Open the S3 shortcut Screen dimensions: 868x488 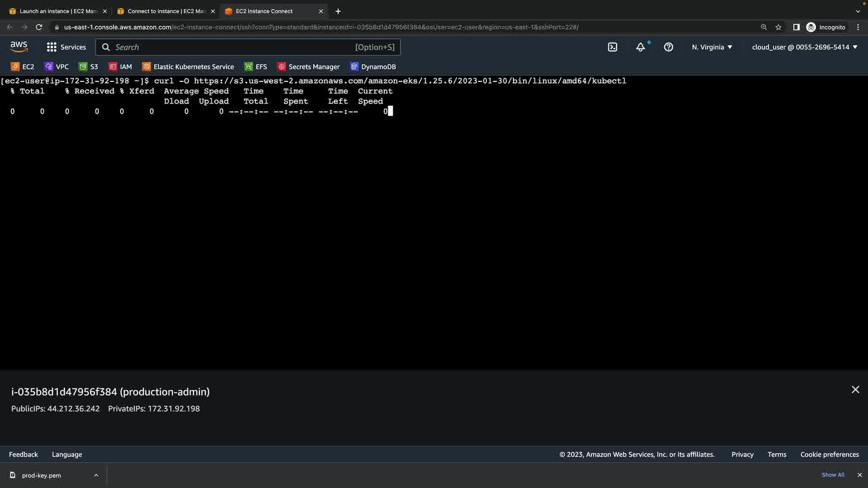[89, 67]
